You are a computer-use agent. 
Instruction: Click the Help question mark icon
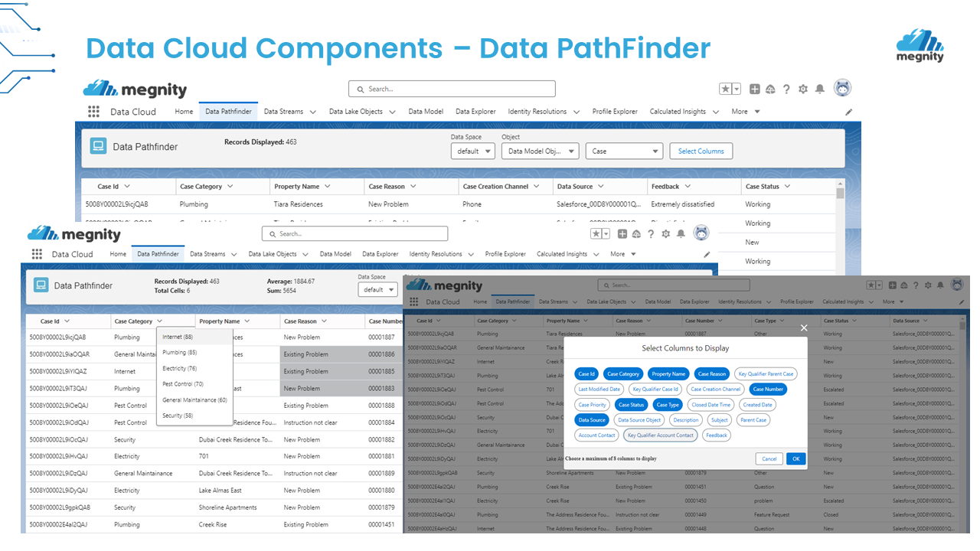pyautogui.click(x=786, y=89)
